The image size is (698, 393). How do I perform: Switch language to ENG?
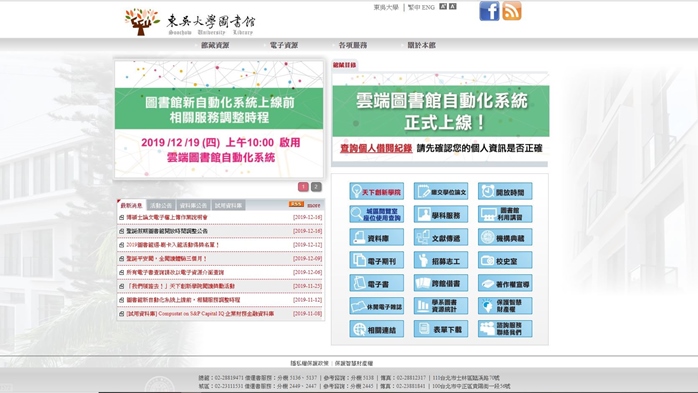428,7
